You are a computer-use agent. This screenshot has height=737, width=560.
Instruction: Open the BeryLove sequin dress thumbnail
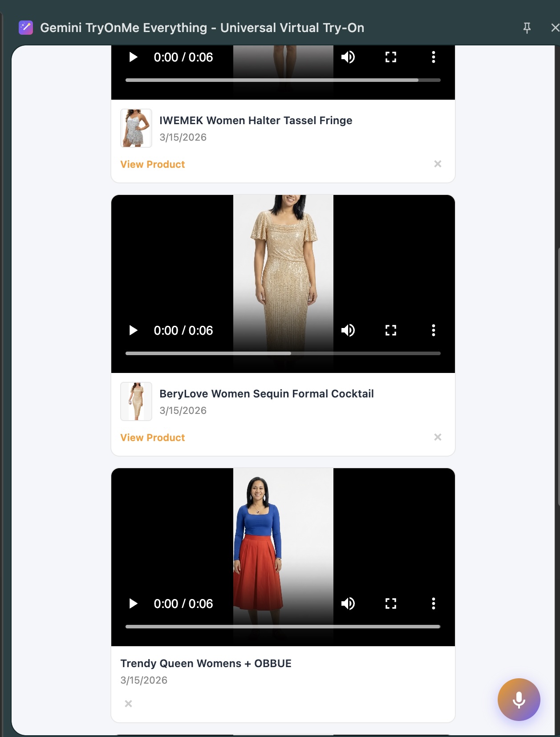click(x=136, y=401)
